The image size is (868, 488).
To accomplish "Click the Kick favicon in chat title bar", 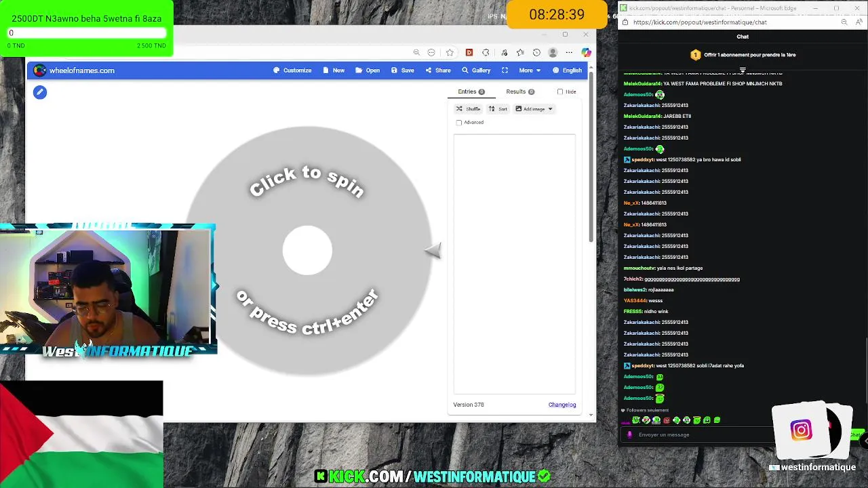I will [624, 8].
